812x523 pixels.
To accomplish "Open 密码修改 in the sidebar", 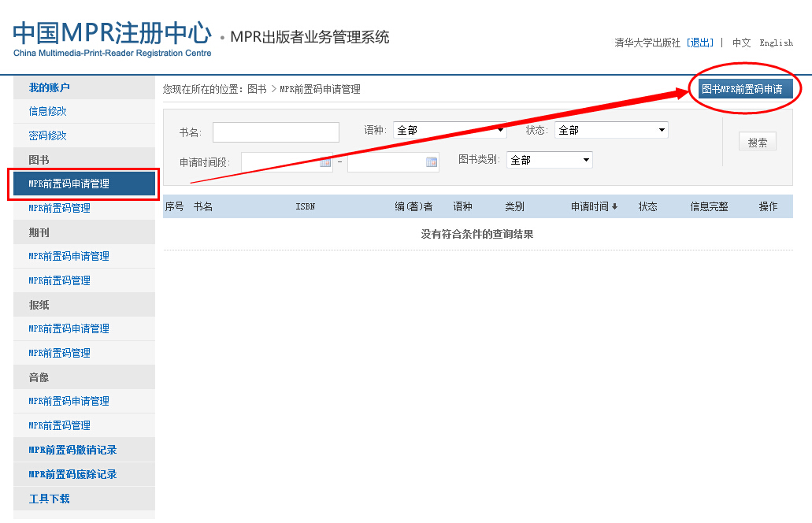I will point(48,135).
